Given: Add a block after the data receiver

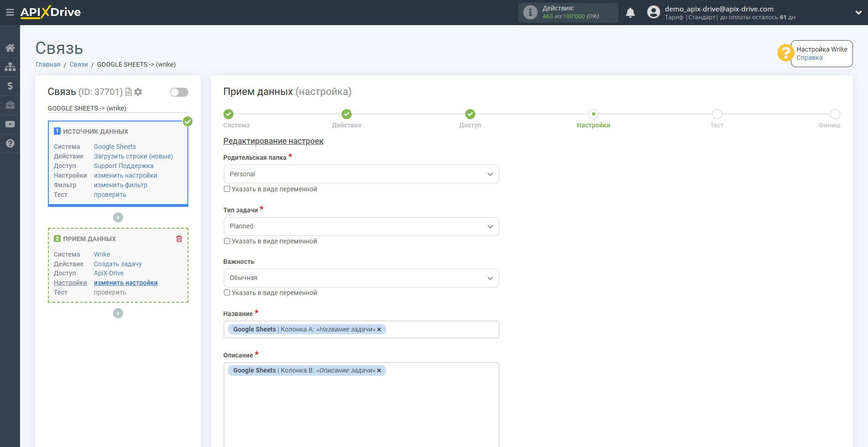Looking at the screenshot, I should 118,313.
